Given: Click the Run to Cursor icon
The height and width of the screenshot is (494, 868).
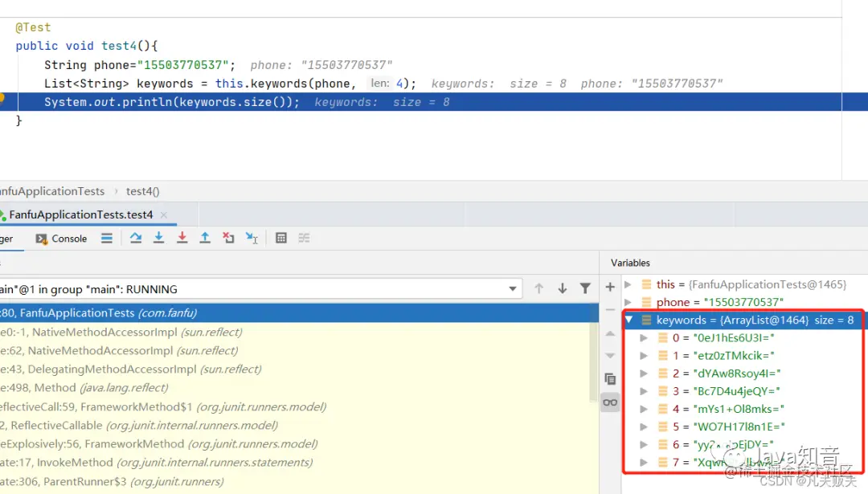Looking at the screenshot, I should 252,238.
